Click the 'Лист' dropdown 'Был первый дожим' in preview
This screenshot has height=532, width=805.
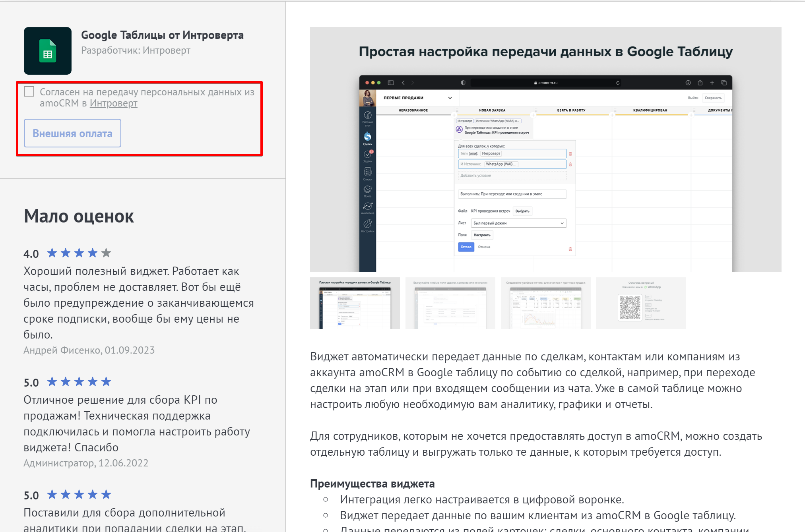click(518, 223)
